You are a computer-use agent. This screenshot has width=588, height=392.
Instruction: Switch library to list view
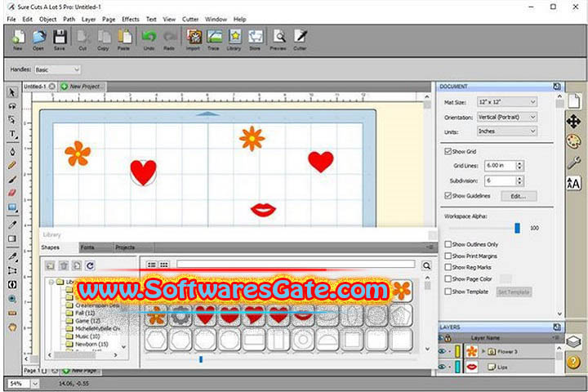click(x=152, y=265)
